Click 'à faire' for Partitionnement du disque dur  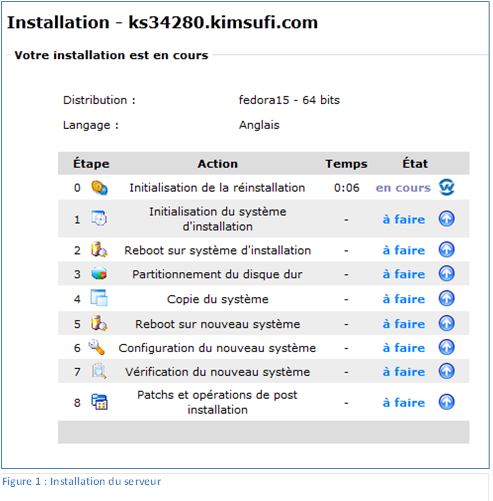[x=404, y=274]
